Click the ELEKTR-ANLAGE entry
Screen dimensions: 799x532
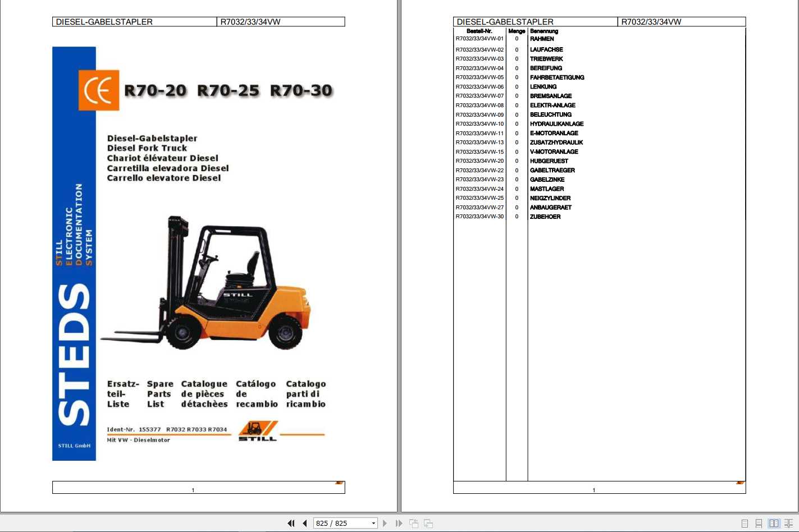[x=553, y=106]
